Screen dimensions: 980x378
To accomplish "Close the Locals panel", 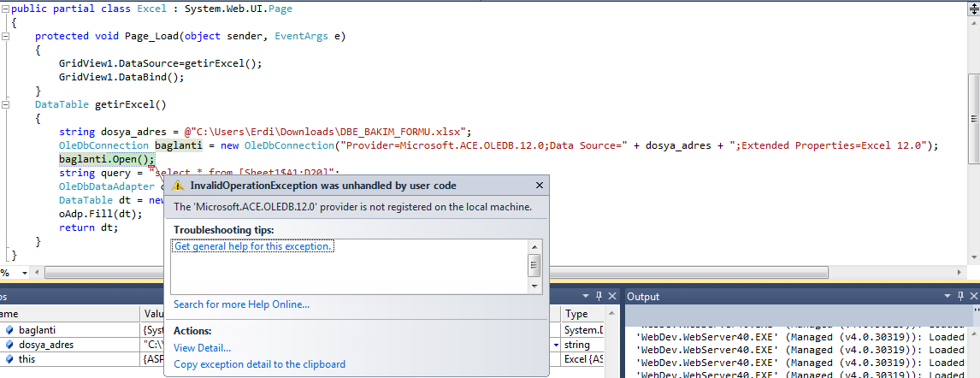I will click(x=611, y=296).
